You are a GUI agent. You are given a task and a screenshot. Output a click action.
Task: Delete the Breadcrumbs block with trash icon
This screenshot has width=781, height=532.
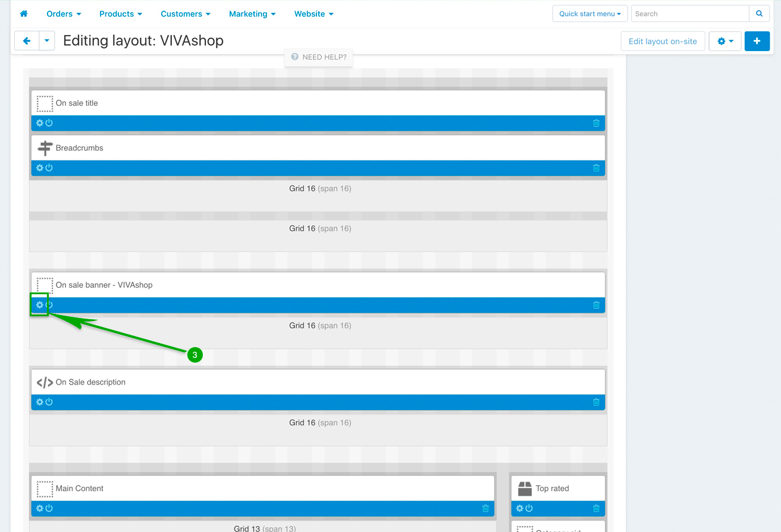tap(596, 168)
